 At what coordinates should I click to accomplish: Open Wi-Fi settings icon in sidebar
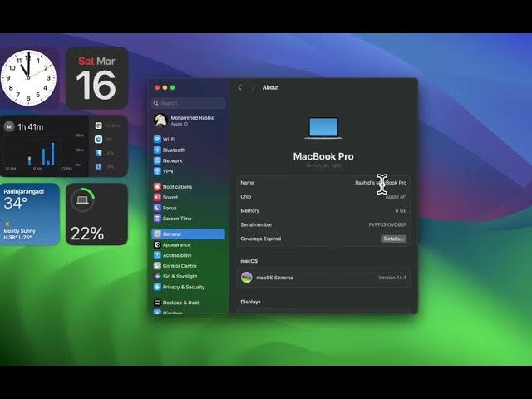157,140
